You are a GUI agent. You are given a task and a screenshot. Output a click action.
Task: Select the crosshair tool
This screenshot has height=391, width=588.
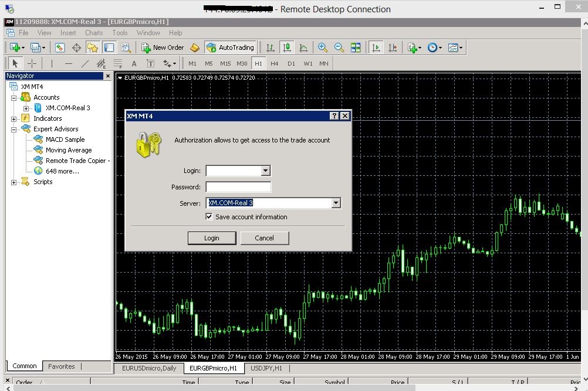pyautogui.click(x=32, y=64)
